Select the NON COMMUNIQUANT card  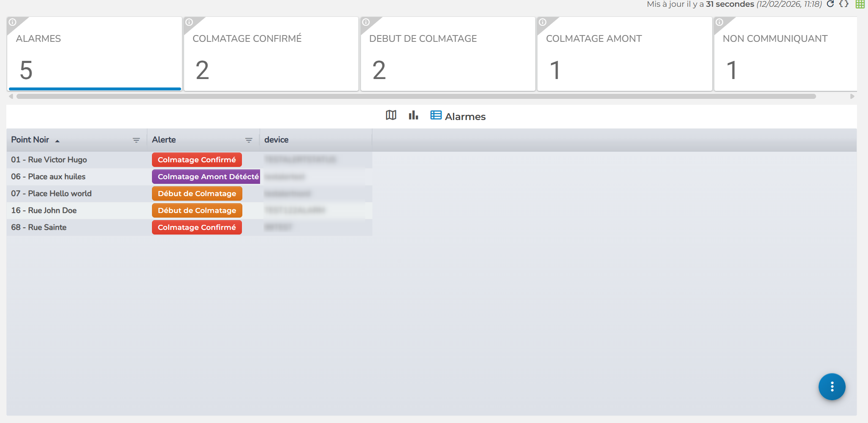(785, 54)
